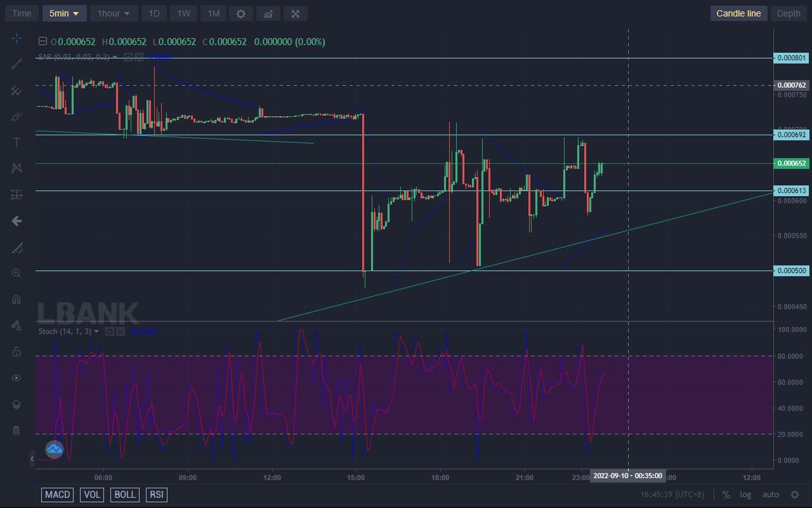Viewport: 812px width, 508px height.
Task: Select the crosshair cursor tool
Action: (x=16, y=38)
